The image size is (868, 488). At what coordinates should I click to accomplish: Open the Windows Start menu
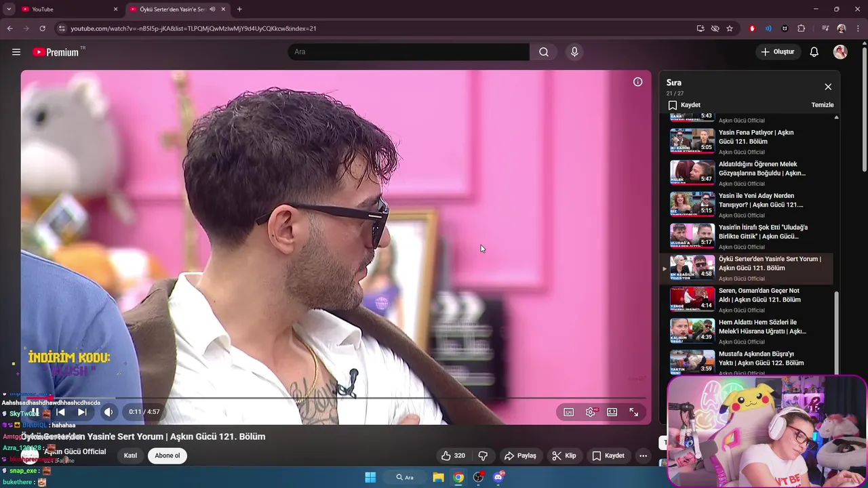(370, 477)
